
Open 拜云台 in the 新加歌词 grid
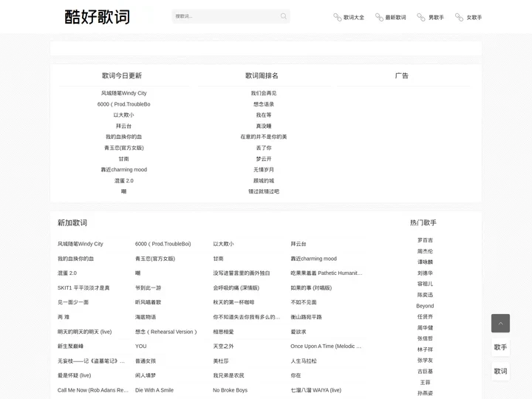coord(299,244)
